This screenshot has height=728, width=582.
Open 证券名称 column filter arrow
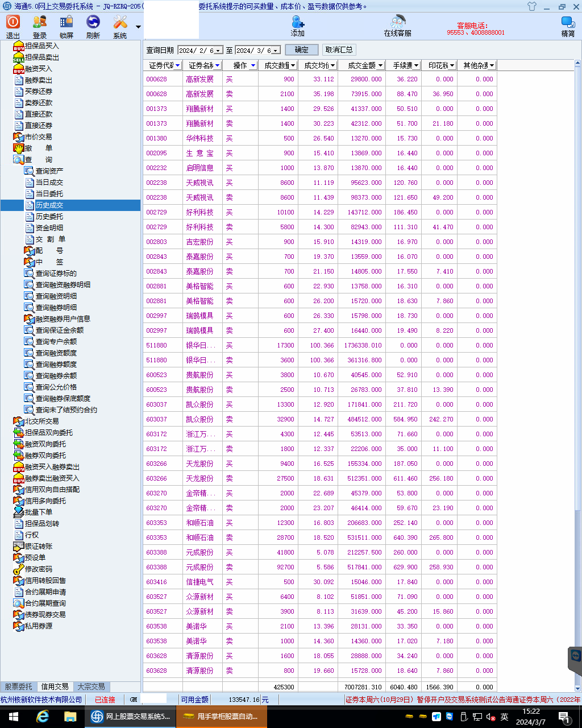(217, 65)
